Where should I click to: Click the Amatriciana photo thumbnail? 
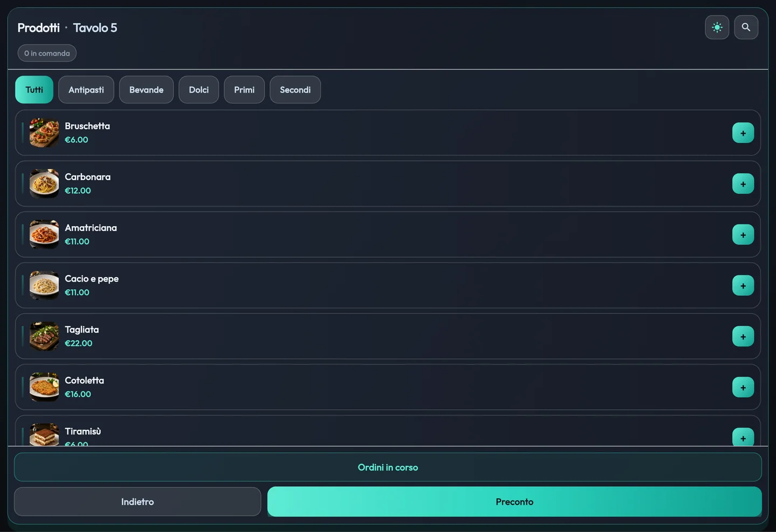(44, 235)
